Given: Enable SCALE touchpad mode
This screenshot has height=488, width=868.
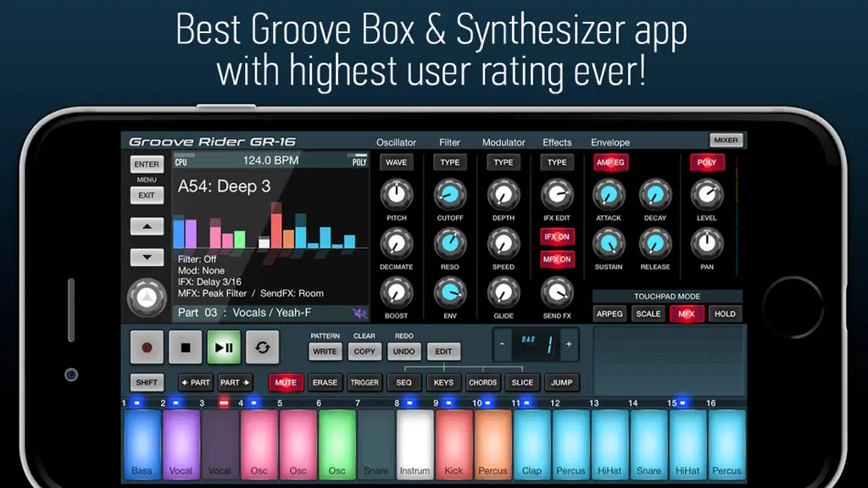Looking at the screenshot, I should coord(648,313).
